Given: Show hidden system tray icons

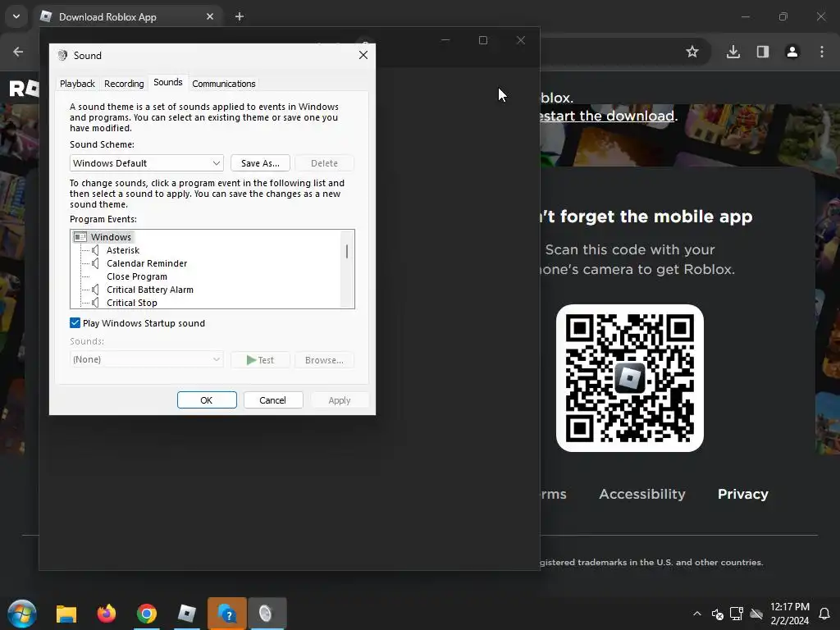Looking at the screenshot, I should (x=697, y=614).
